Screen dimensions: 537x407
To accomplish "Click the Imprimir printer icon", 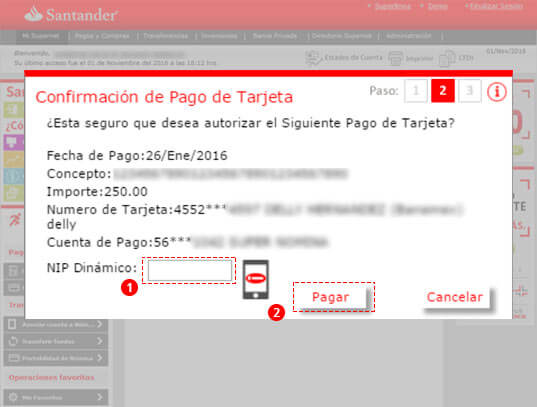I will click(x=395, y=58).
